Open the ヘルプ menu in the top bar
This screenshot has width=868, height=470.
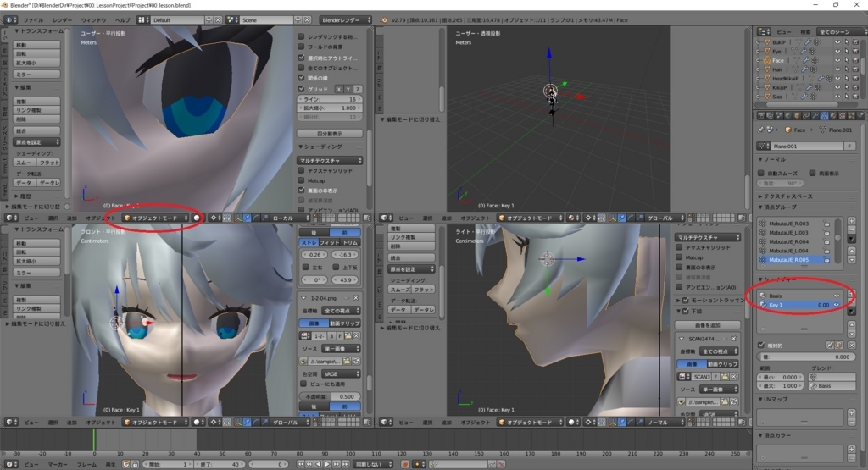122,20
